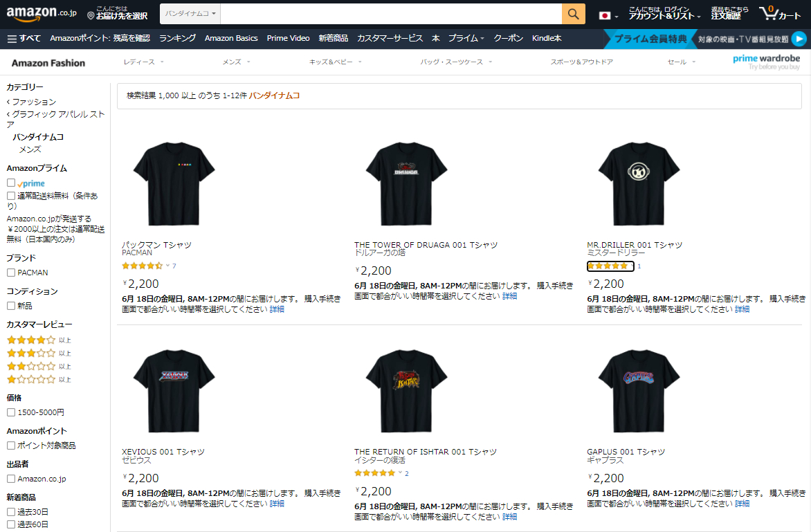Check the PACMAN brand checkbox
811x532 pixels.
11,273
